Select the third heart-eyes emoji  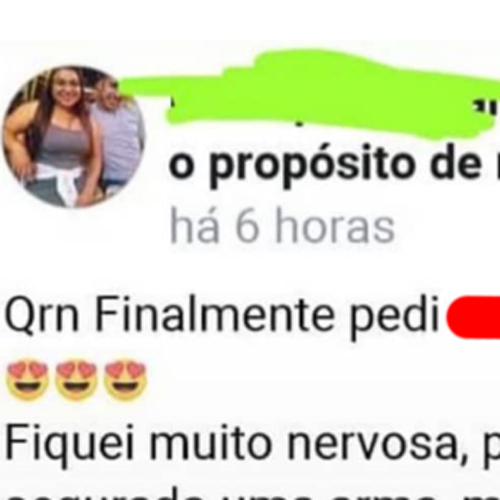(x=125, y=379)
